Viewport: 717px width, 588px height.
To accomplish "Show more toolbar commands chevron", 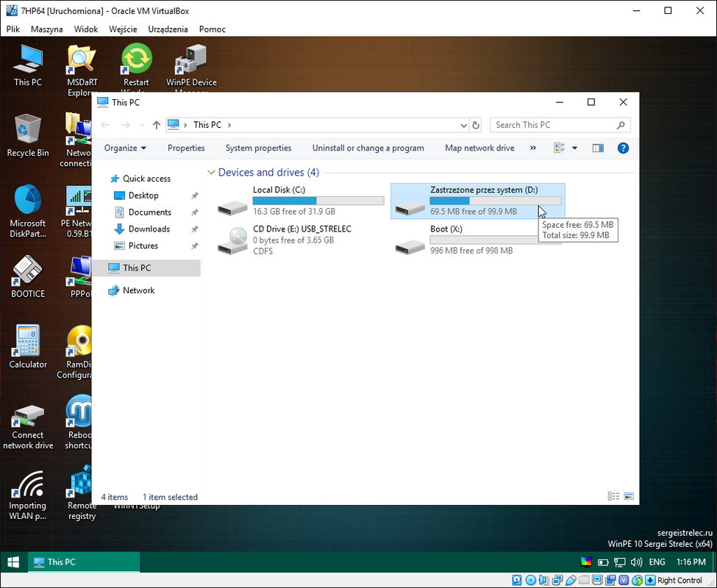I will pos(532,148).
